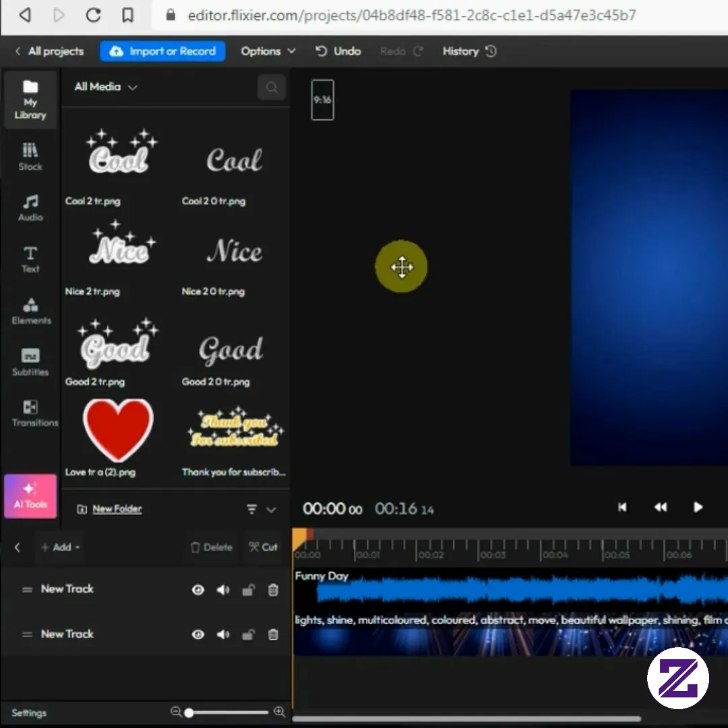
Task: Lock the first New Track
Action: (248, 590)
